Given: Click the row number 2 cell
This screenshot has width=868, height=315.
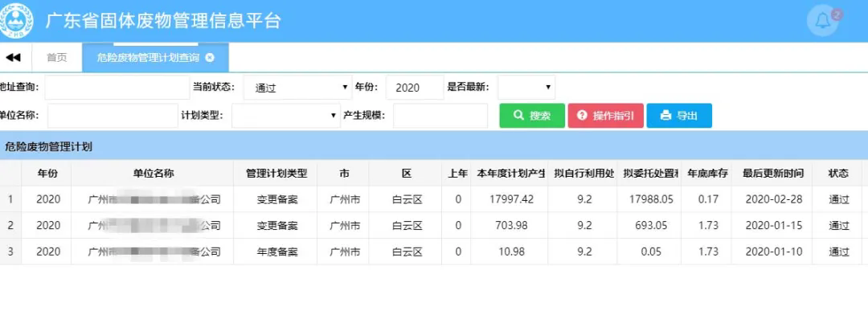Looking at the screenshot, I should click(10, 225).
